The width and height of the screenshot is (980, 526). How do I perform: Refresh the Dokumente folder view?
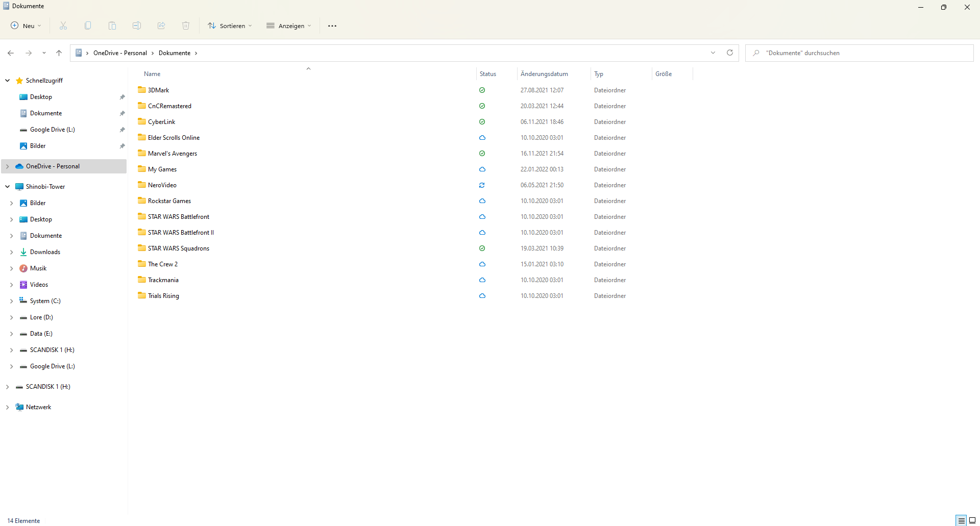pos(730,53)
